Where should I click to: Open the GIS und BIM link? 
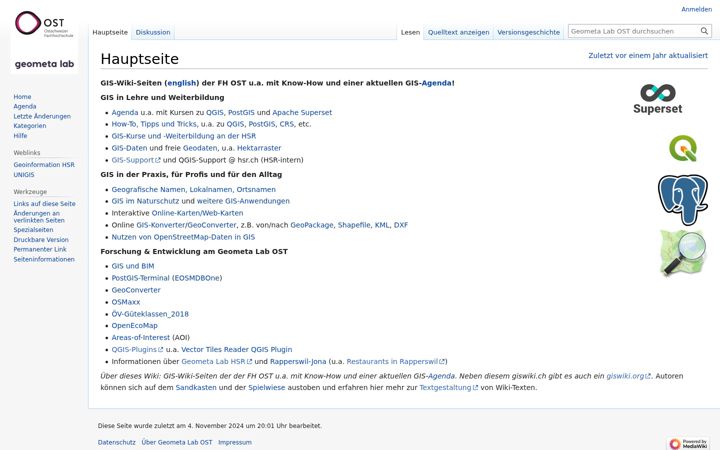[133, 266]
